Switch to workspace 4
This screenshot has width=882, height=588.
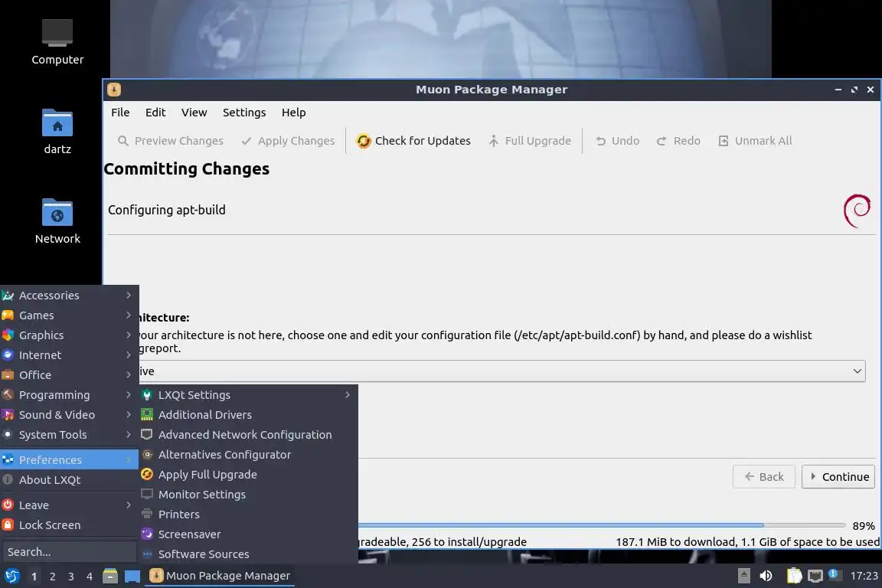[x=90, y=577]
